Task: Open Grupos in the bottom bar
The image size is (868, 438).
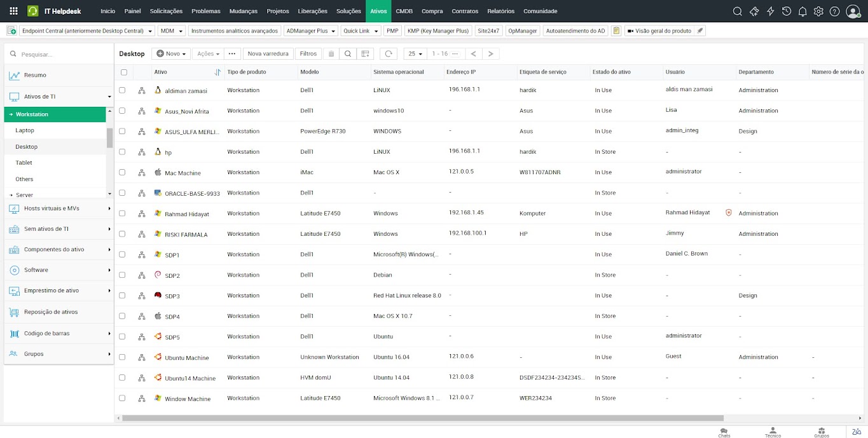Action: coord(822,432)
